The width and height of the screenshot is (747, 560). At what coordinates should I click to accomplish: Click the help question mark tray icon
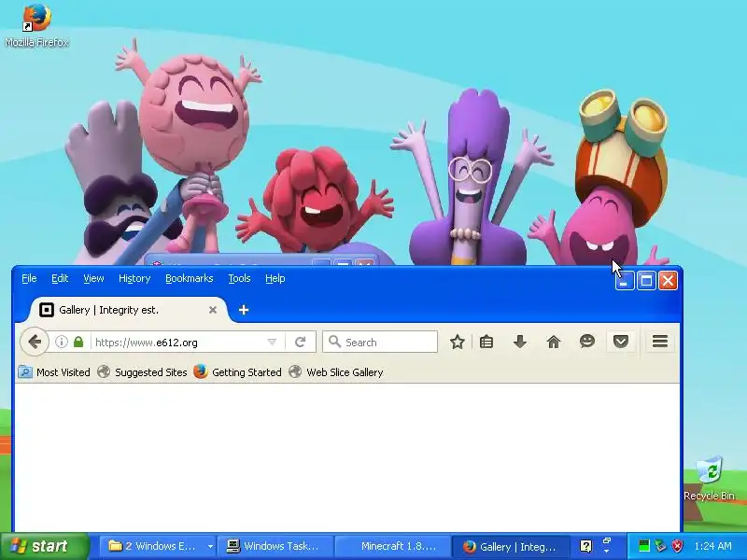pyautogui.click(x=586, y=546)
